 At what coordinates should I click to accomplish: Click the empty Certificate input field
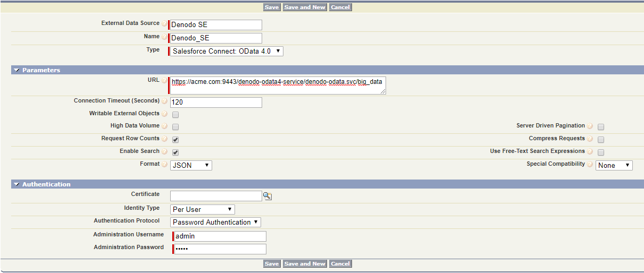pyautogui.click(x=216, y=196)
